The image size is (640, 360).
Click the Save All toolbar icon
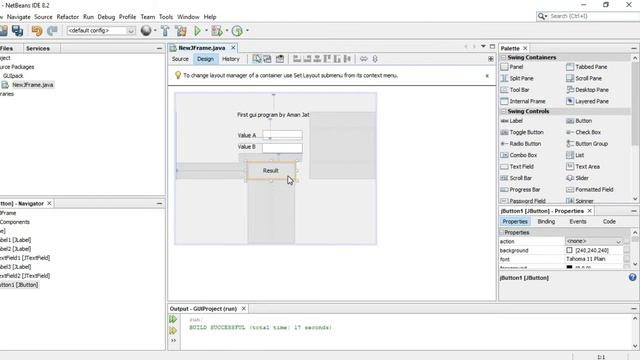tap(17, 31)
